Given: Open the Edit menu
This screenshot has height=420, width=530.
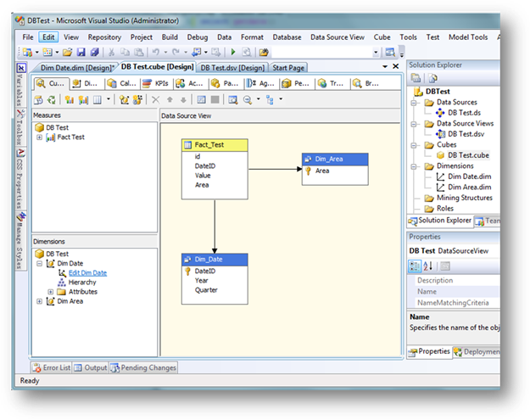Looking at the screenshot, I should pyautogui.click(x=48, y=37).
